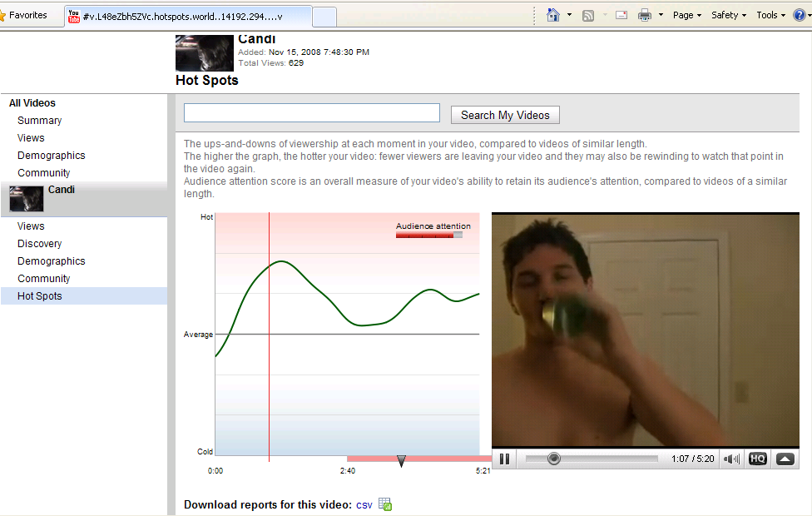812x516 pixels.
Task: Expand the Tools dropdown menu
Action: (770, 15)
